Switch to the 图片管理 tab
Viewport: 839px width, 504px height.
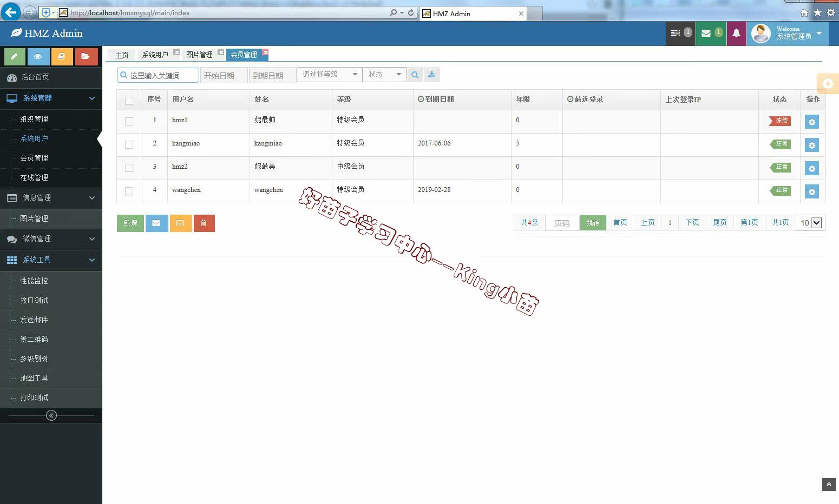[x=199, y=55]
